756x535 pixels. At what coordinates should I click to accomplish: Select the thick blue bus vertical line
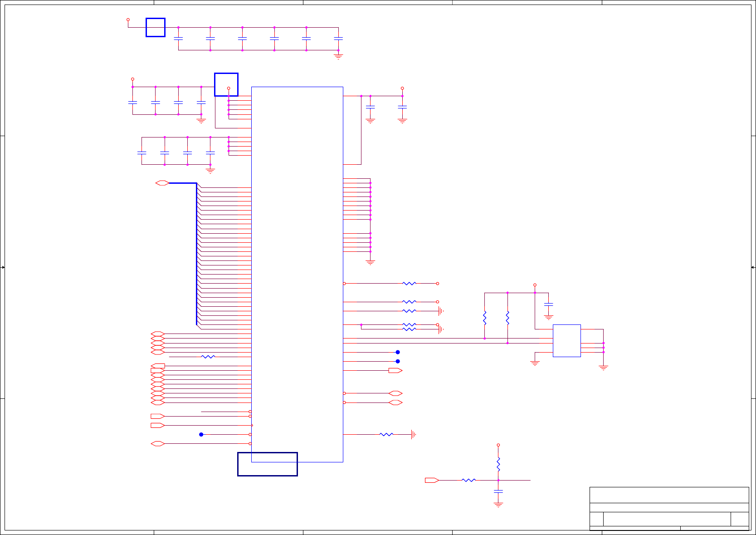(x=196, y=254)
